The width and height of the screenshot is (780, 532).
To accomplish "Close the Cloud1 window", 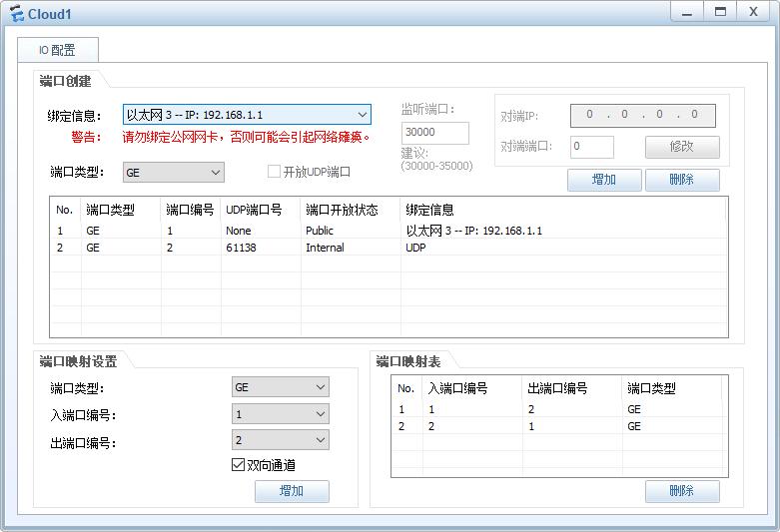I will pos(753,12).
